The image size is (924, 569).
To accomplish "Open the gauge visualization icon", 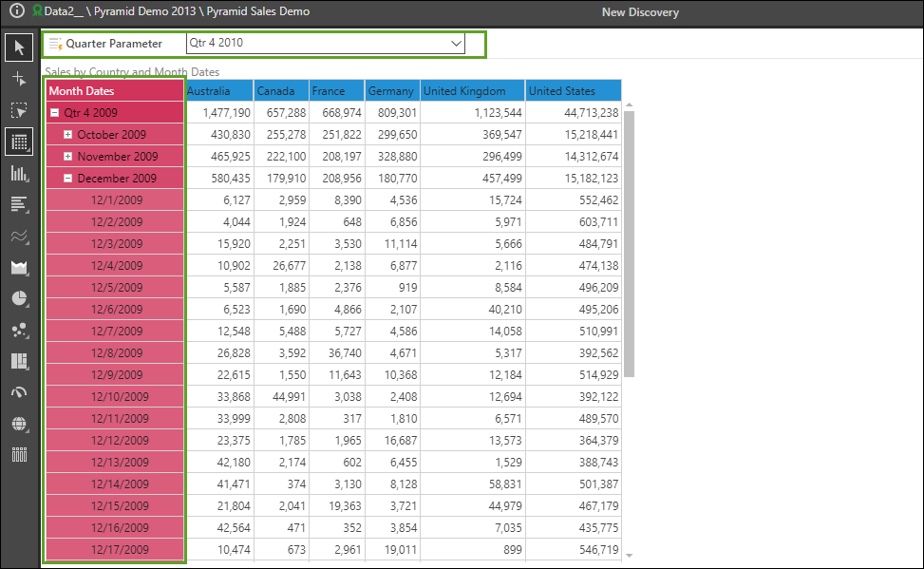I will tap(19, 392).
